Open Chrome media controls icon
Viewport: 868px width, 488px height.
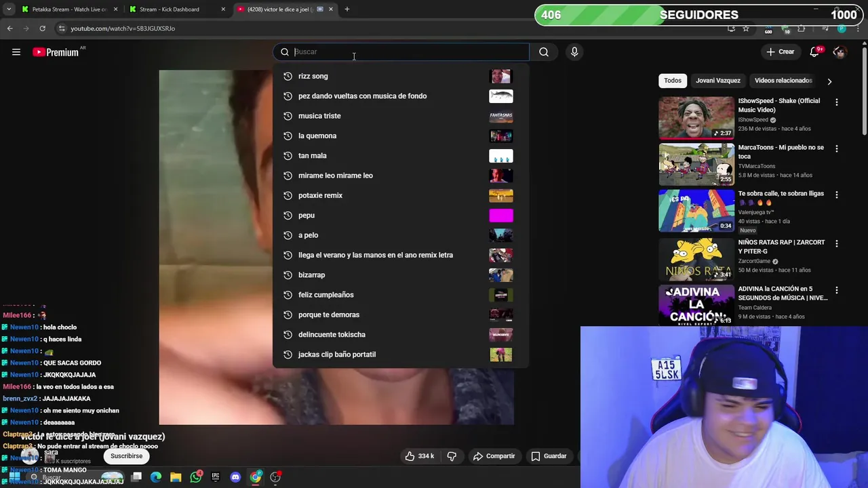tap(825, 28)
